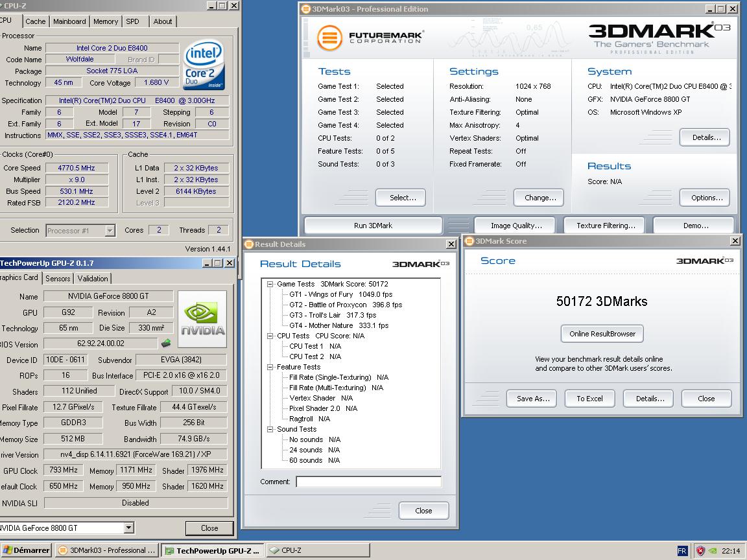Viewport: 747px width, 560px height.
Task: Switch to Sensors tab in GPU-Z
Action: point(58,279)
